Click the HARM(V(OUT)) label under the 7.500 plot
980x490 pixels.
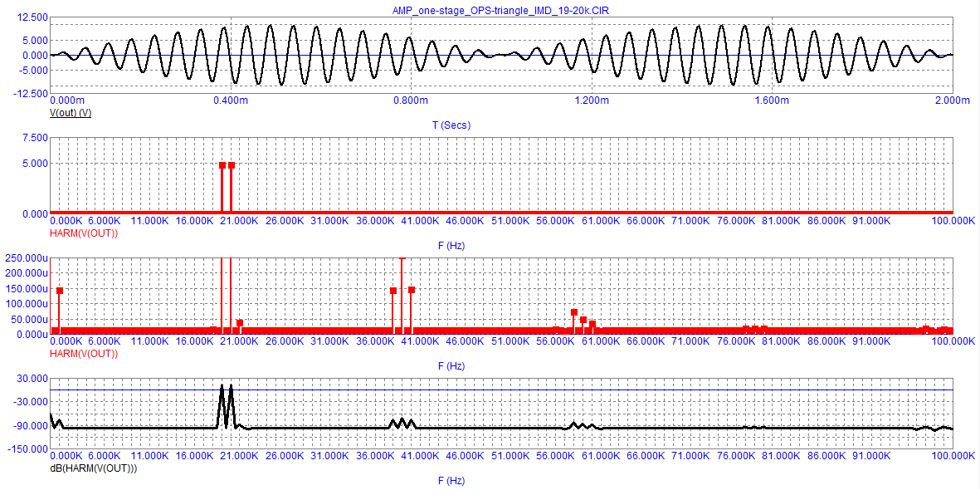(83, 233)
